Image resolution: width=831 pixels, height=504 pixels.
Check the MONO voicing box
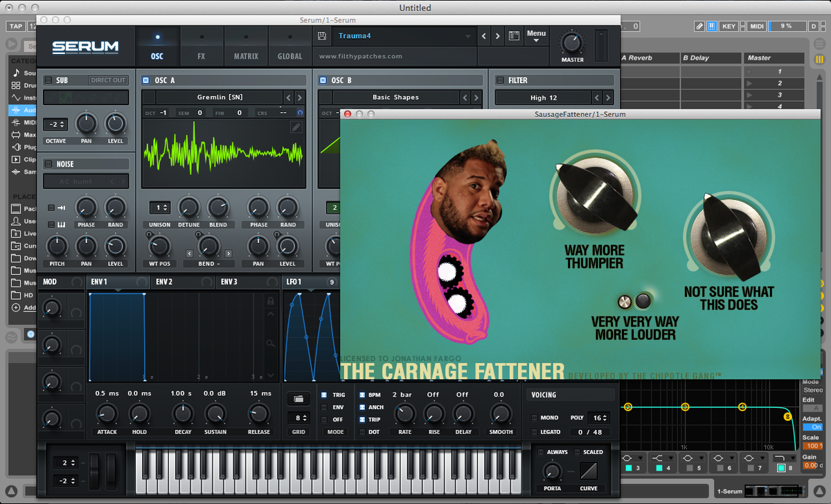(x=534, y=418)
